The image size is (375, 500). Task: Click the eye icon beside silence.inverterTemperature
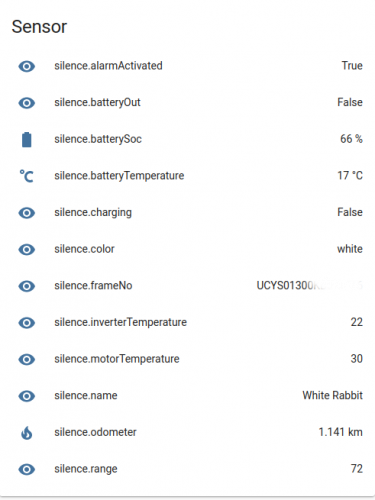(x=27, y=323)
